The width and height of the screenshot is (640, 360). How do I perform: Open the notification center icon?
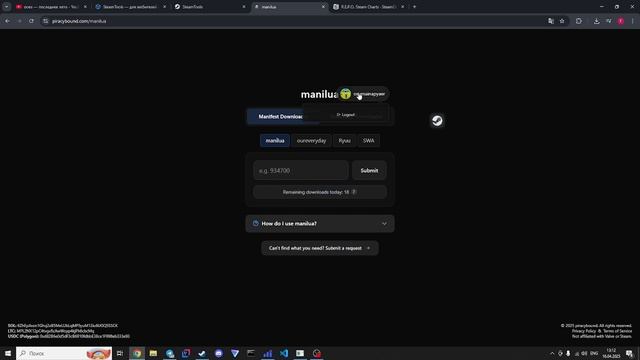(629, 353)
